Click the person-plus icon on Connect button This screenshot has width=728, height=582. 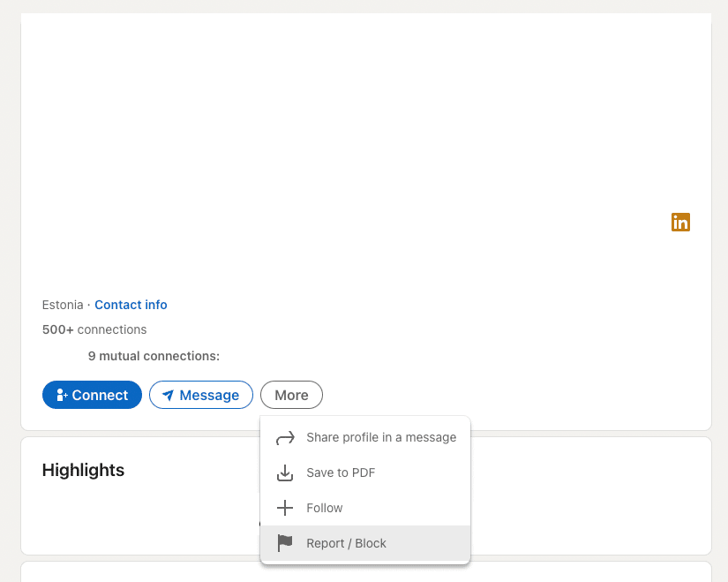[62, 395]
